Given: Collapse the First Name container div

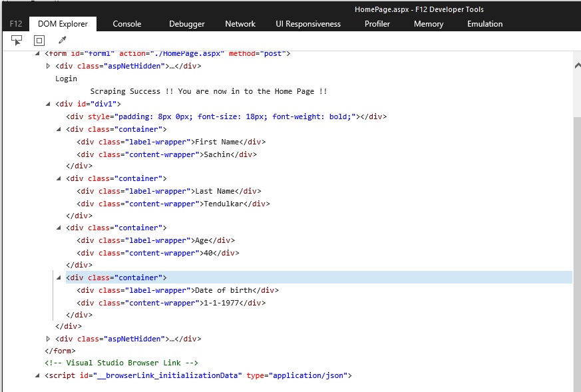Looking at the screenshot, I should coord(59,129).
